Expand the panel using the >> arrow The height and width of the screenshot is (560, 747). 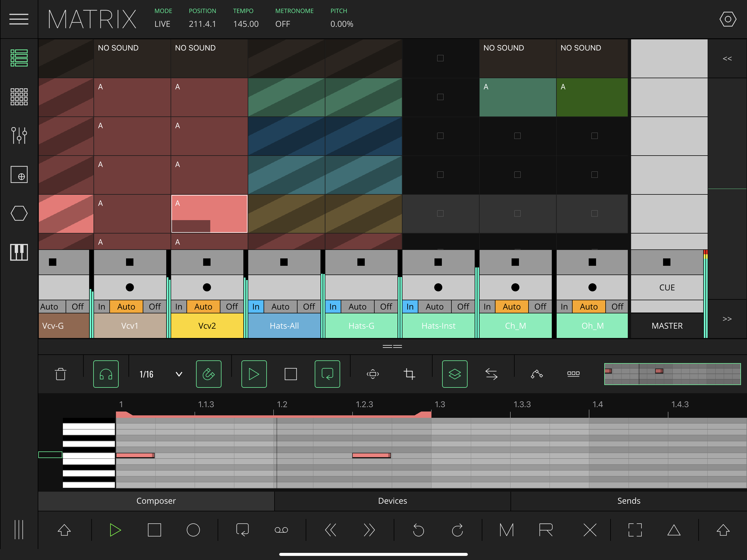(727, 319)
